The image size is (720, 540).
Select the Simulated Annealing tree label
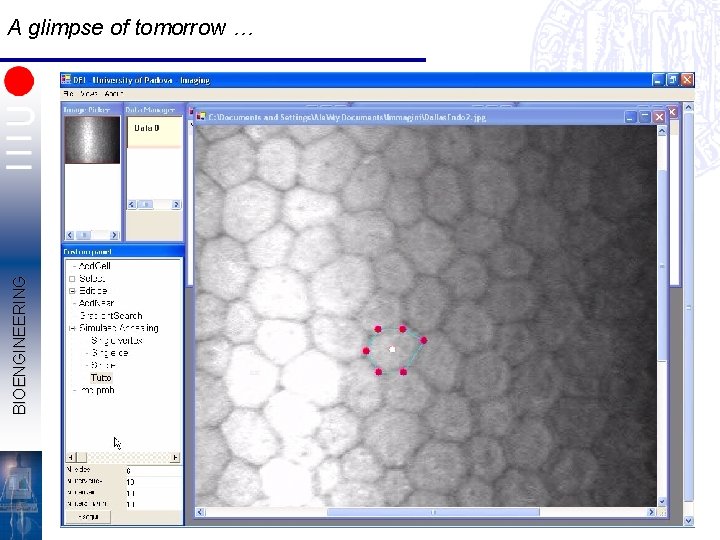(x=118, y=328)
